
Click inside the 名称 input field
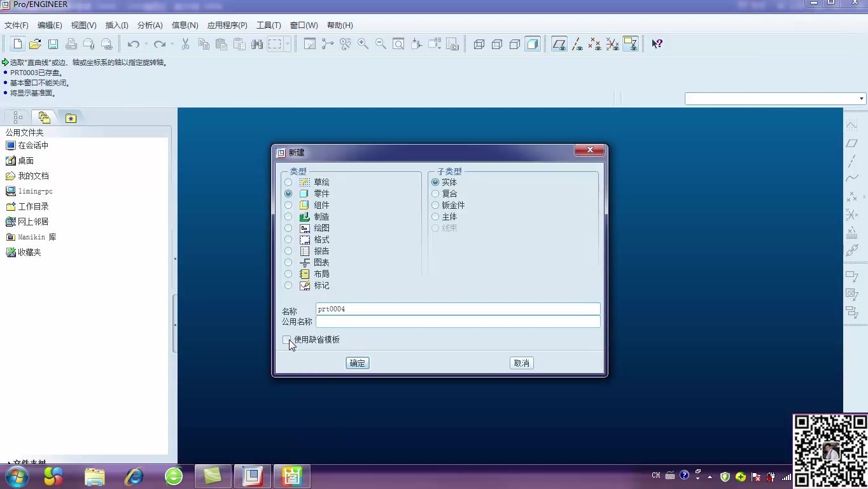pyautogui.click(x=457, y=309)
